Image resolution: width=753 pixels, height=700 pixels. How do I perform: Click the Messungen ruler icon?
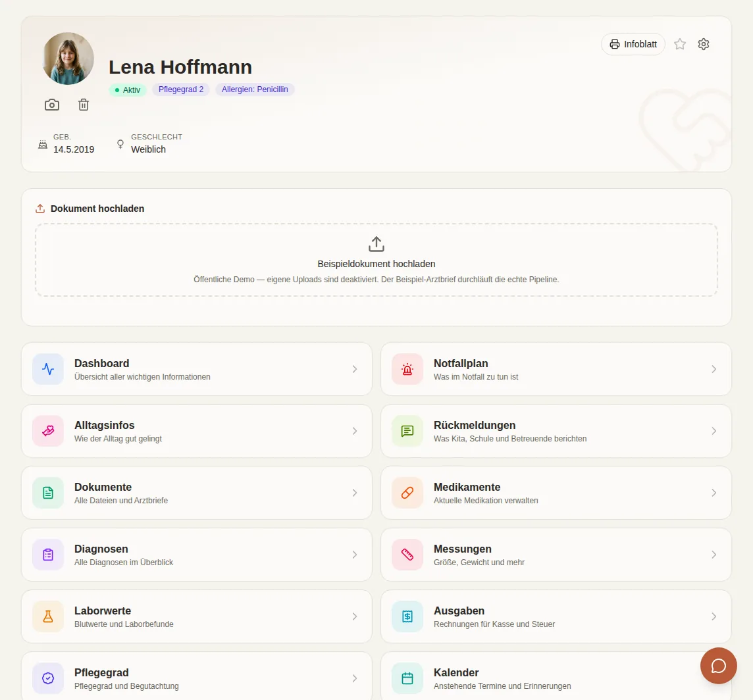pos(407,555)
